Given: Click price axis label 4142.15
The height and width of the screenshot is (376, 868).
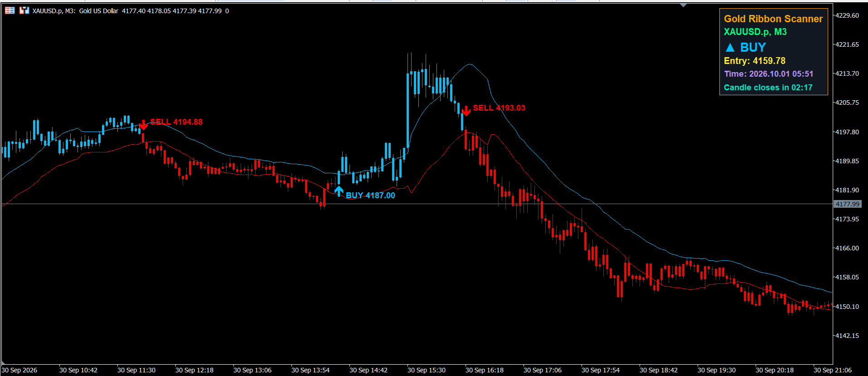Looking at the screenshot, I should 847,336.
